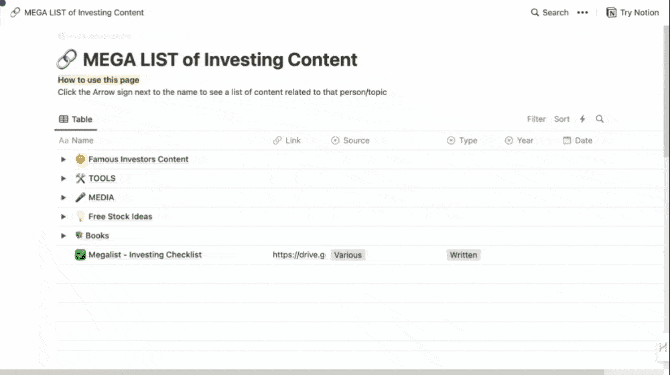Viewport: 670px width, 375px height.
Task: Click the large chain link page icon
Action: (x=67, y=59)
